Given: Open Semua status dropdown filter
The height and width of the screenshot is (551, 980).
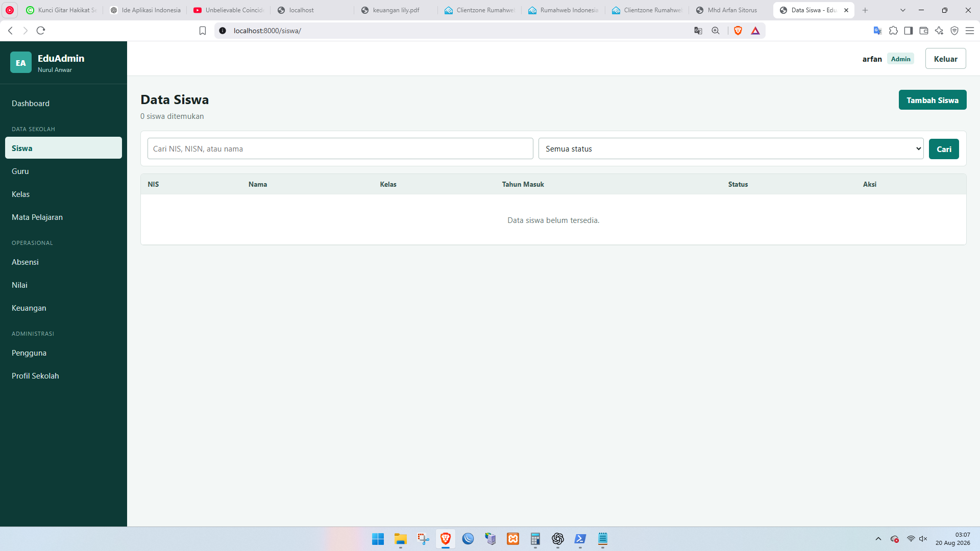Looking at the screenshot, I should [x=731, y=148].
